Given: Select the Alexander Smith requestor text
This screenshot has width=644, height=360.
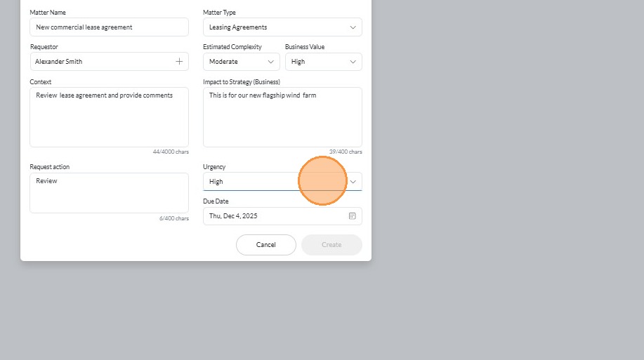Looking at the screenshot, I should [59, 62].
